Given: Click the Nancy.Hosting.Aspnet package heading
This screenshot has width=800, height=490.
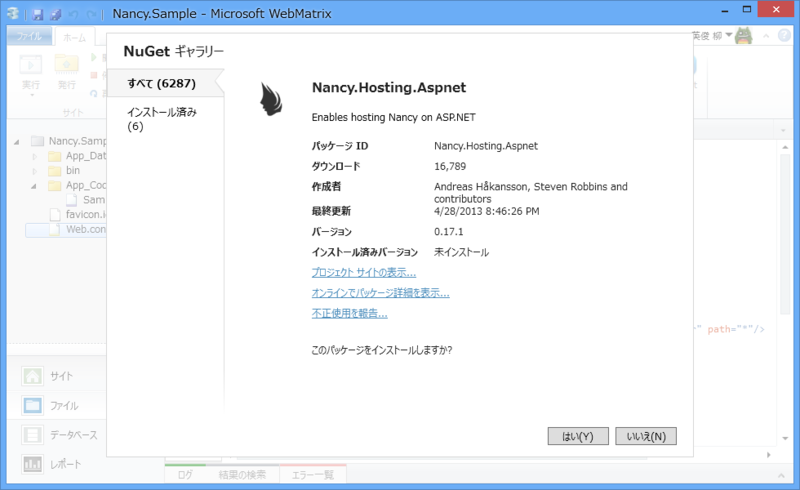Looking at the screenshot, I should pyautogui.click(x=389, y=88).
